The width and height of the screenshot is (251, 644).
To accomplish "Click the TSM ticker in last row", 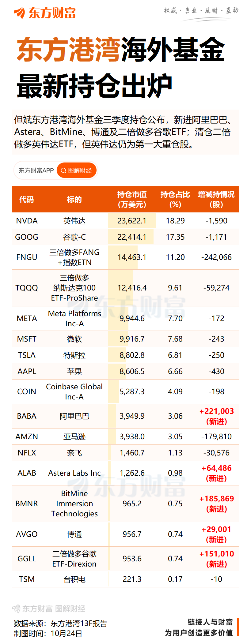I will pyautogui.click(x=27, y=579).
